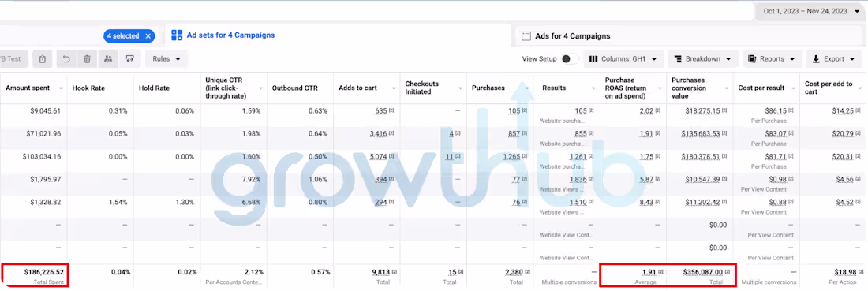Expand the Purchases conversion value column arrow

click(x=727, y=88)
